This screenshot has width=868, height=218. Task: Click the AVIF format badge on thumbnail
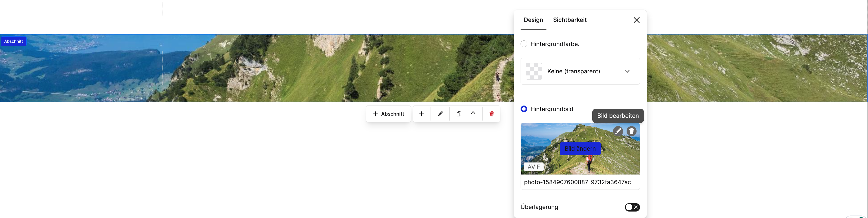click(x=534, y=167)
